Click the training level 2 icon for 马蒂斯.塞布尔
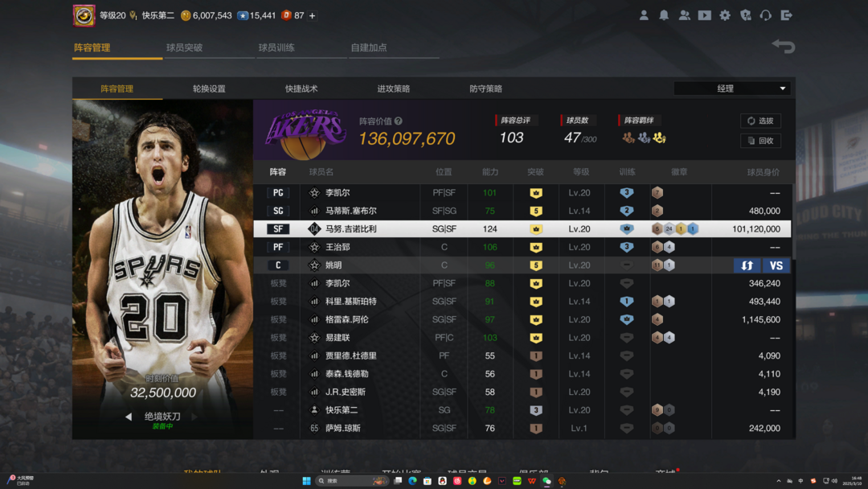This screenshot has height=489, width=868. coord(627,211)
